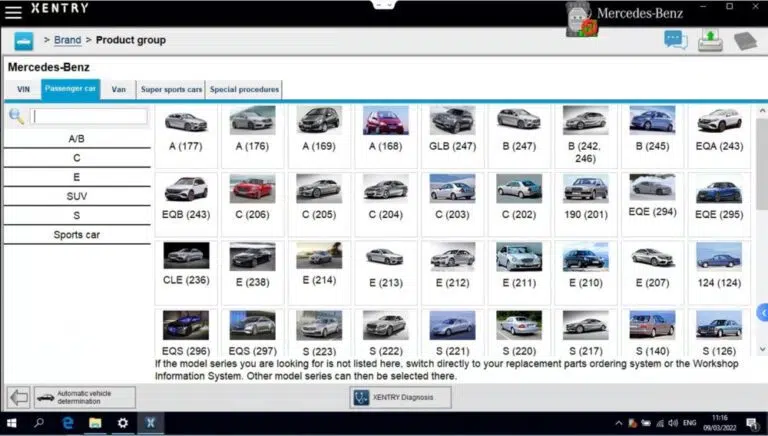Select the VIN tab
The height and width of the screenshot is (436, 768).
[23, 90]
